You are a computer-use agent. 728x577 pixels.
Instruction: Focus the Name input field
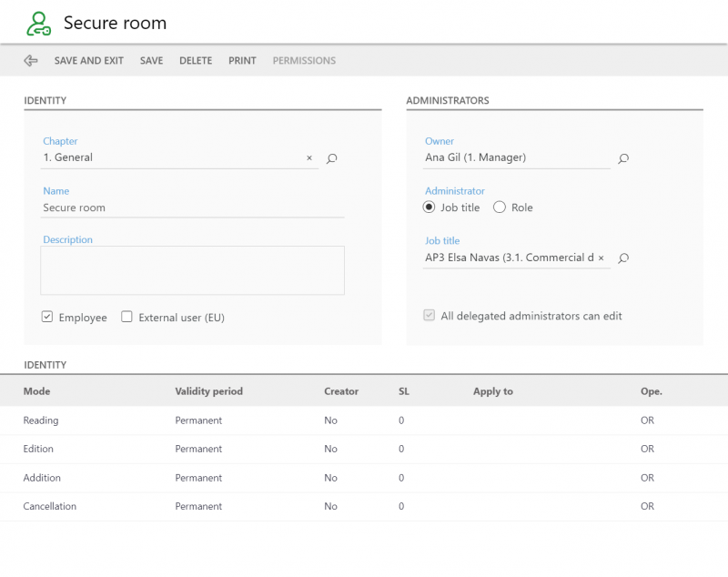pos(192,208)
